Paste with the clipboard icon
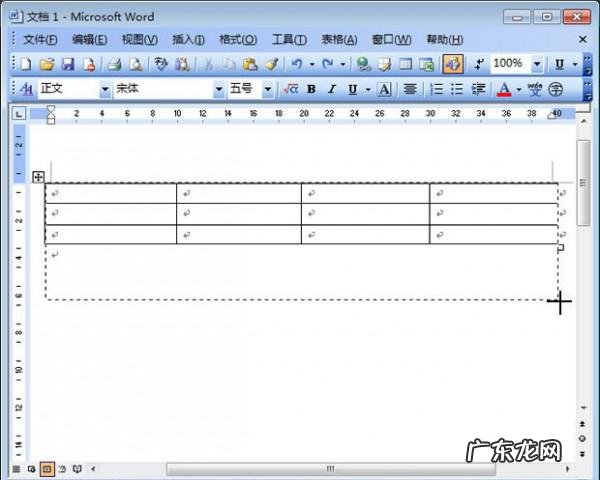The image size is (600, 480). (250, 64)
